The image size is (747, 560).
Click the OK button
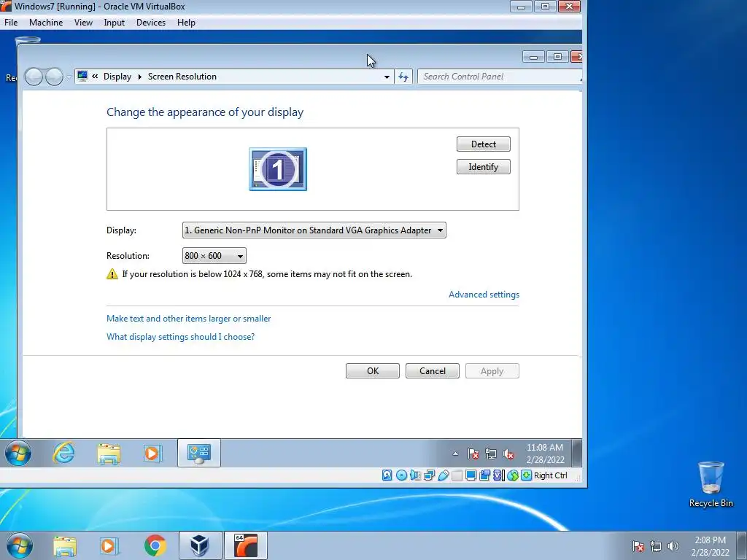point(373,371)
